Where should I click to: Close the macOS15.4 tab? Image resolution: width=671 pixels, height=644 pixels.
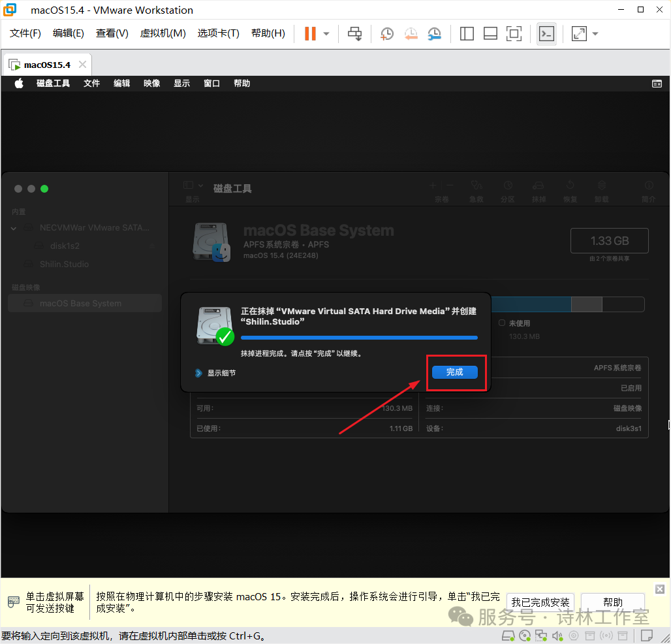click(83, 64)
